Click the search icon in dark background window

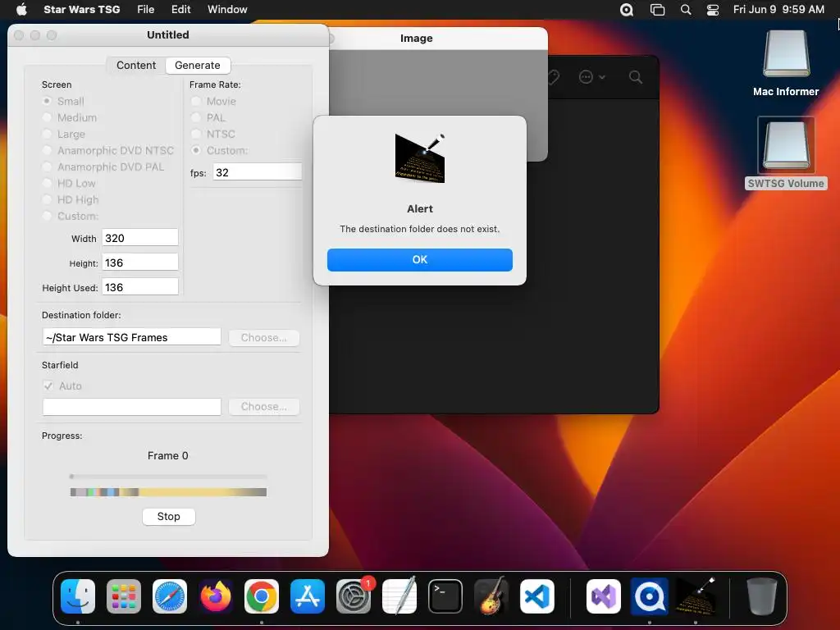click(636, 77)
